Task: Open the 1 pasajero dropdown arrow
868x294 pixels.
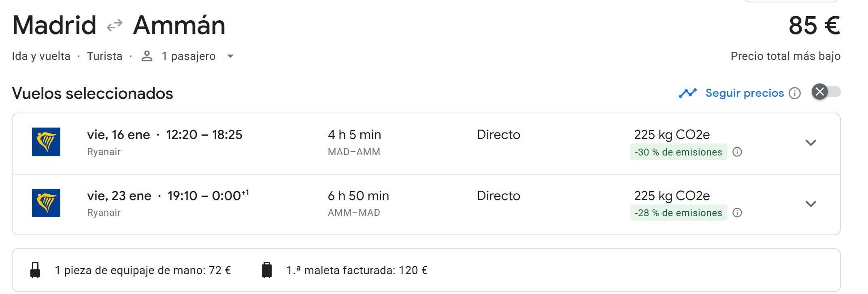Action: tap(230, 56)
